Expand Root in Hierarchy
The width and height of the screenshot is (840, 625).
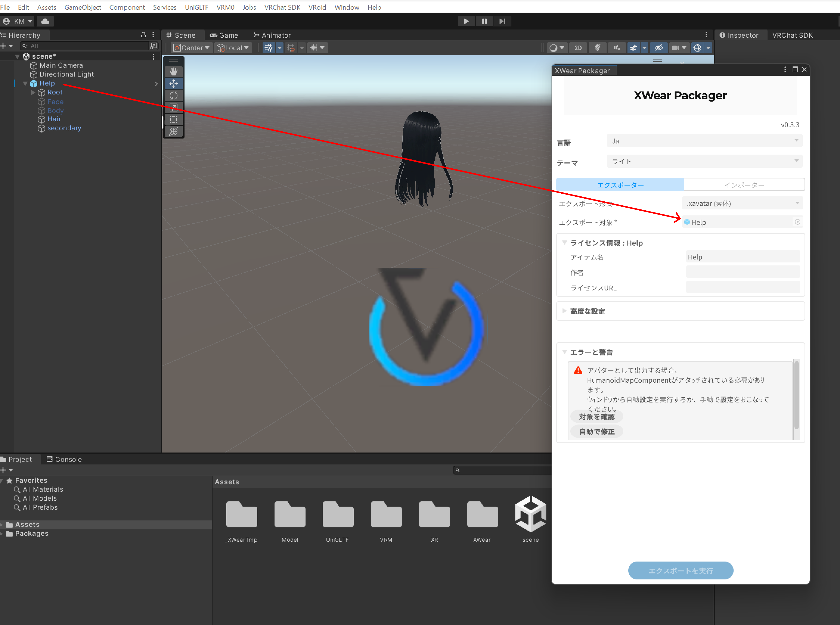tap(33, 92)
